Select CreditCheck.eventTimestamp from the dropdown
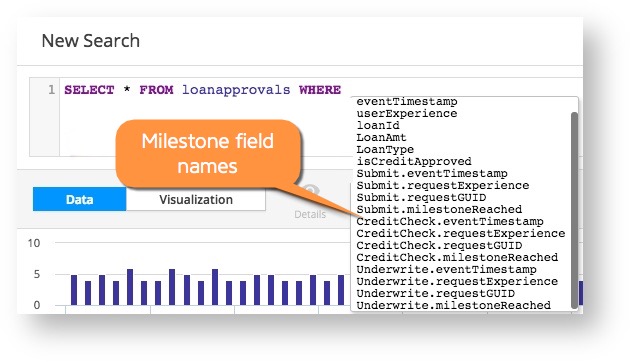This screenshot has width=631, height=362. pos(450,222)
